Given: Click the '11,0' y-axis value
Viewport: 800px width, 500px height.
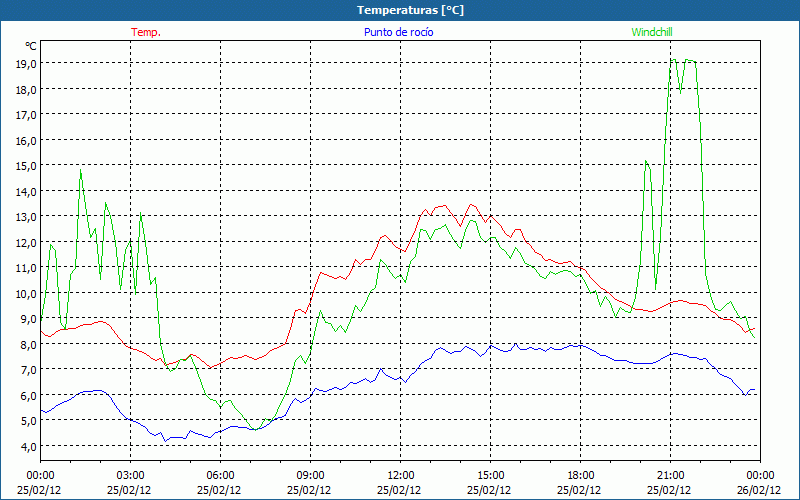Looking at the screenshot, I should [26, 268].
